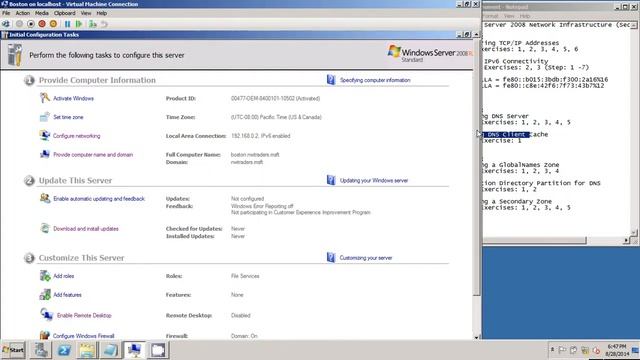Open the Help menu in VM Connection
The height and width of the screenshot is (360, 640).
[x=102, y=13]
